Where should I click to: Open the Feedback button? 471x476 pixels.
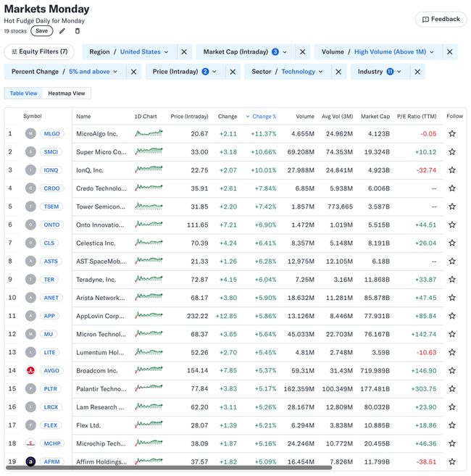pos(441,19)
